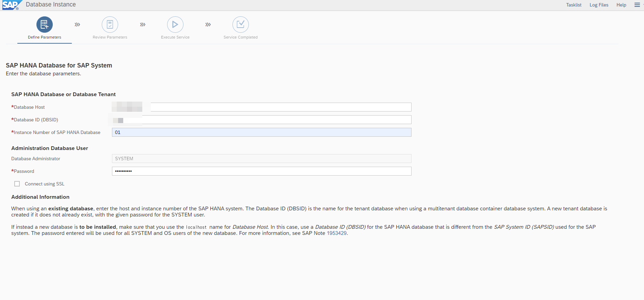The width and height of the screenshot is (644, 300).
Task: Click the Service Completed checkmark icon
Action: coord(241,25)
